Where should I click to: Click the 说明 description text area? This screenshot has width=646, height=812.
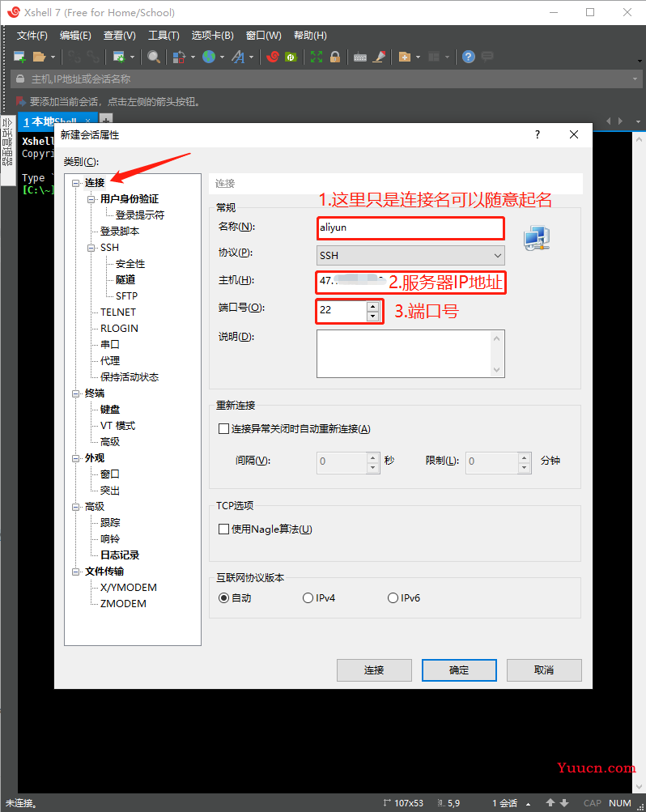410,354
